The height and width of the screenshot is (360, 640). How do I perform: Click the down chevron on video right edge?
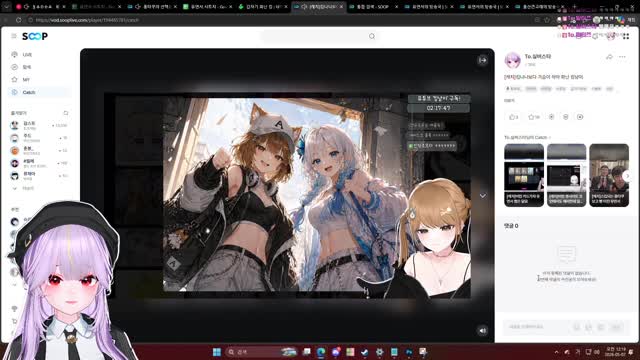[482, 196]
